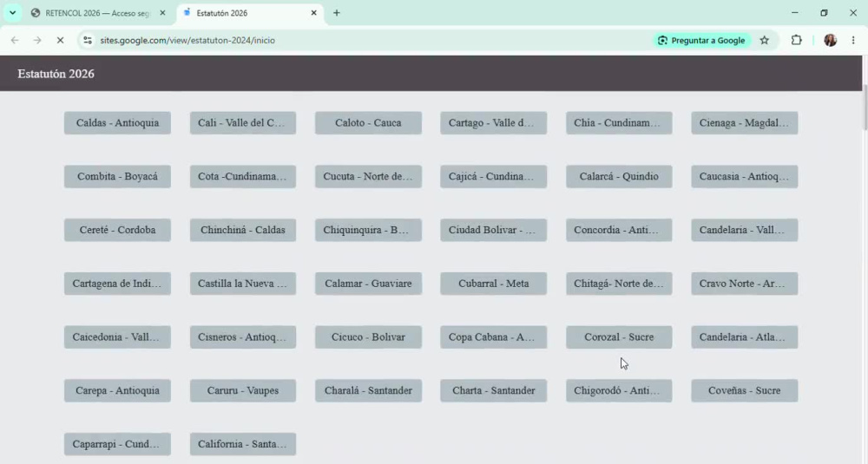Choose Cereté - Cordoba
The image size is (868, 464).
[x=117, y=230]
